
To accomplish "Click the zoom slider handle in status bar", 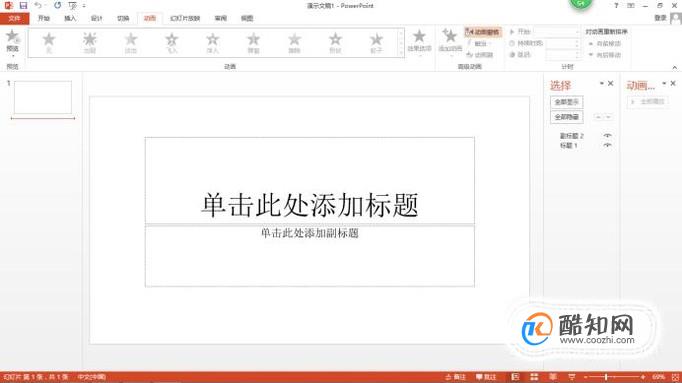I will [605, 377].
